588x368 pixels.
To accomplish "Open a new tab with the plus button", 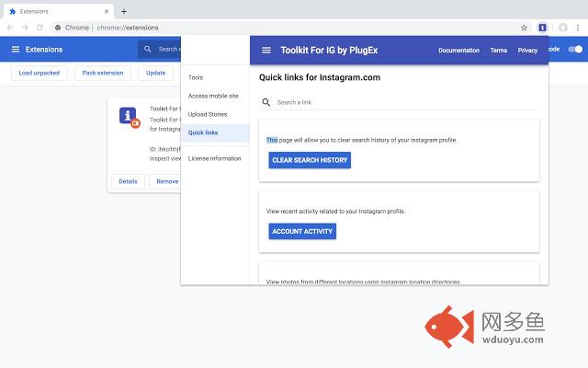I will point(124,11).
